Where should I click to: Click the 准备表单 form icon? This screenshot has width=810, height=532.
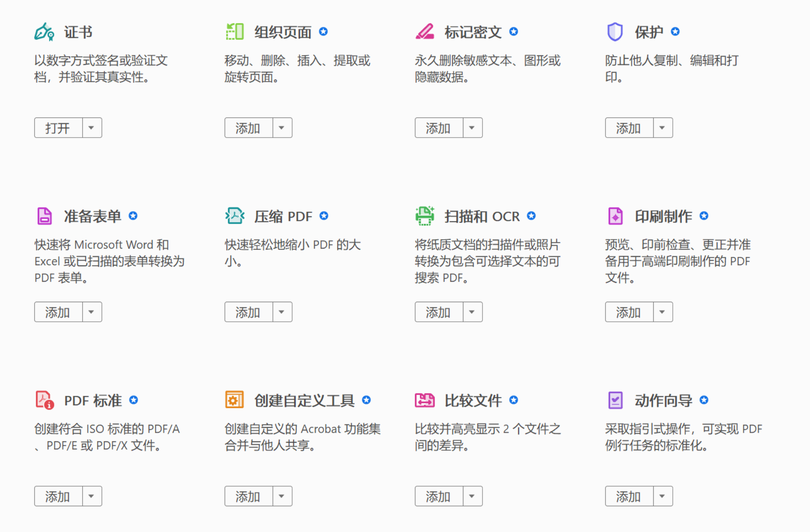[44, 216]
